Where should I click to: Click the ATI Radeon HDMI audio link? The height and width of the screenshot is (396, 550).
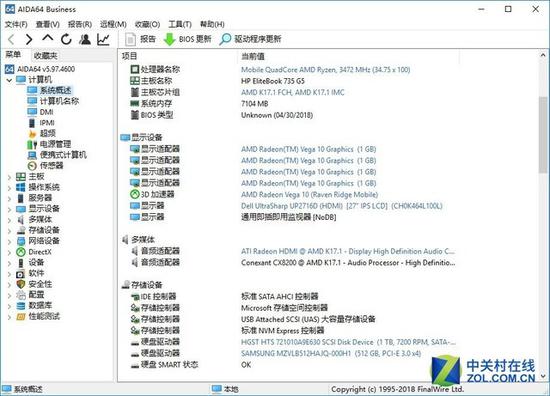click(x=348, y=251)
